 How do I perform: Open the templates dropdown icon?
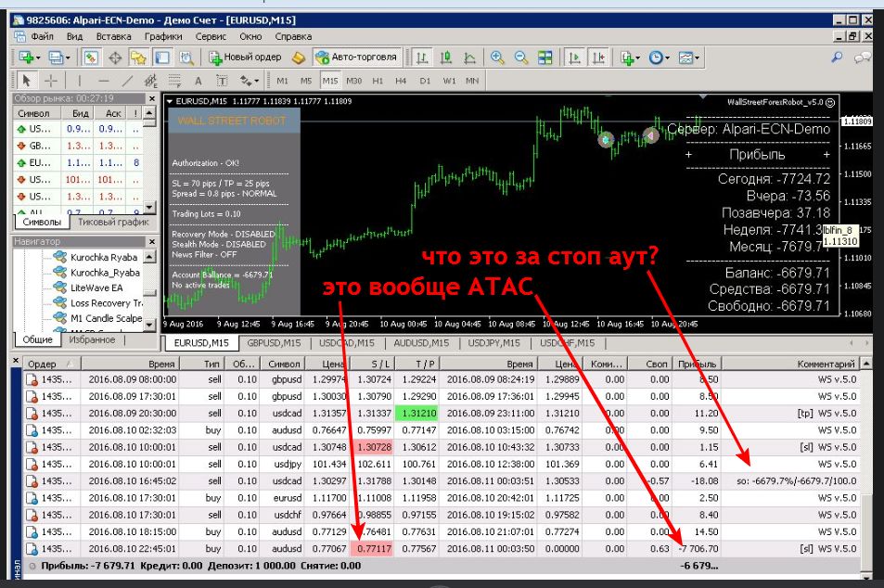[x=688, y=57]
